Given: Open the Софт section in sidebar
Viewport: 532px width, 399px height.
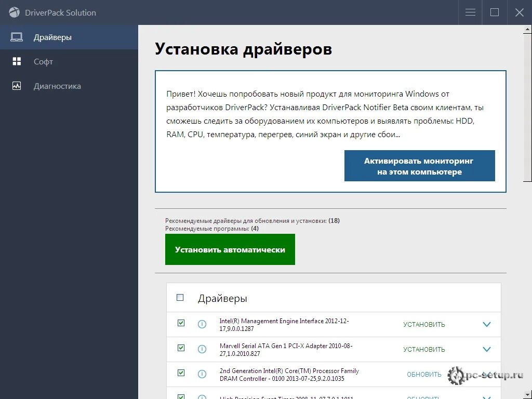Looking at the screenshot, I should (x=69, y=61).
